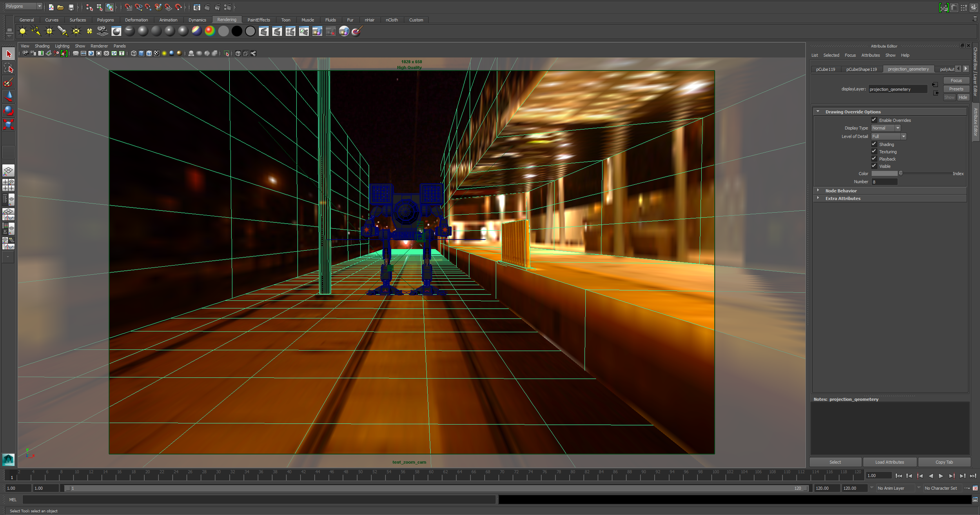This screenshot has height=515, width=980.
Task: Click the Hide button
Action: point(963,97)
